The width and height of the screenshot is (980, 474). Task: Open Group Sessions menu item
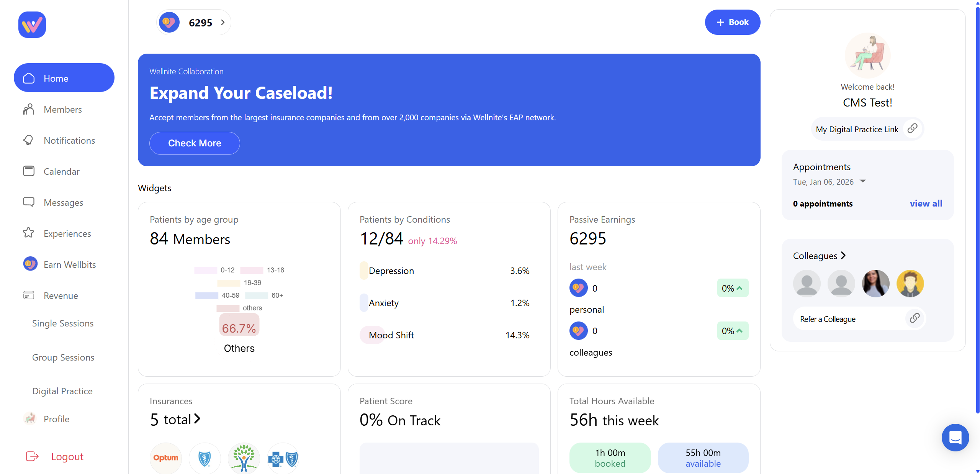click(x=63, y=357)
